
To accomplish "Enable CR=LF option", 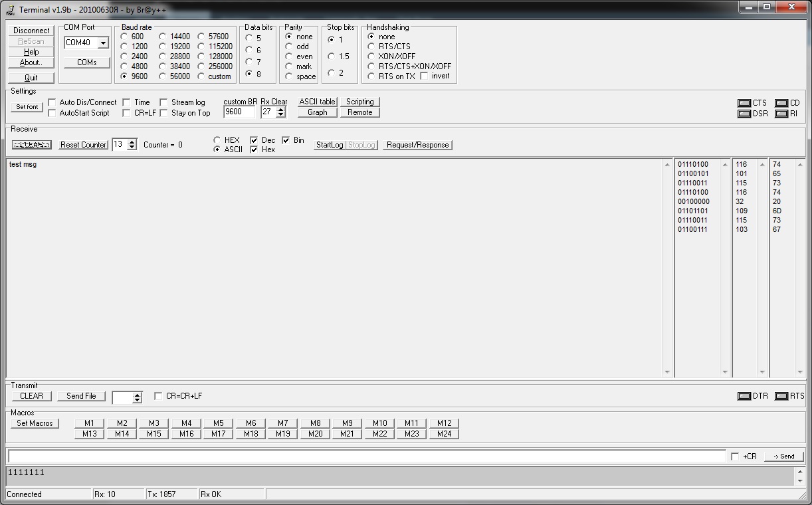I will point(127,113).
